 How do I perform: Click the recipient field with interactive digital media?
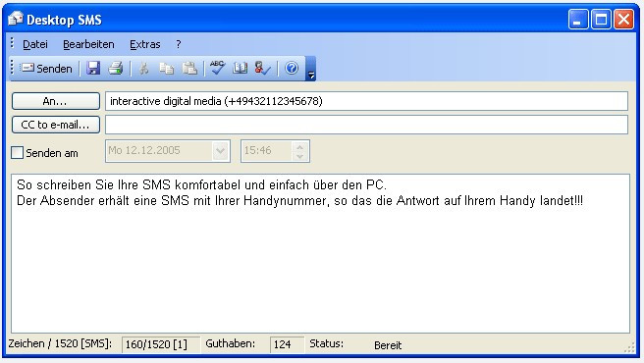pos(366,101)
